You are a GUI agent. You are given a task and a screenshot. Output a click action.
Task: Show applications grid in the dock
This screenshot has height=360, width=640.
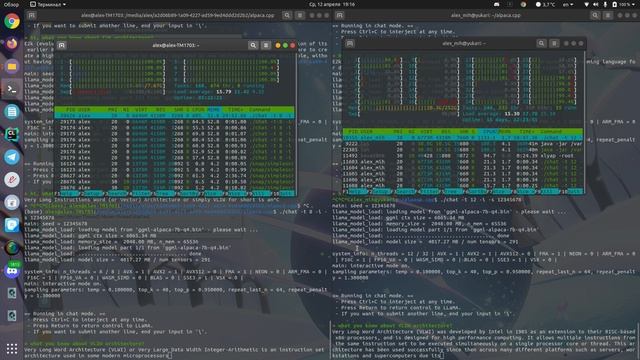point(12,349)
